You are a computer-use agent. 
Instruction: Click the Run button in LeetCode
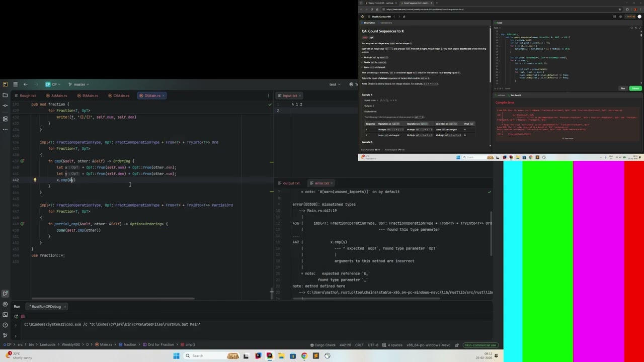[x=623, y=88]
